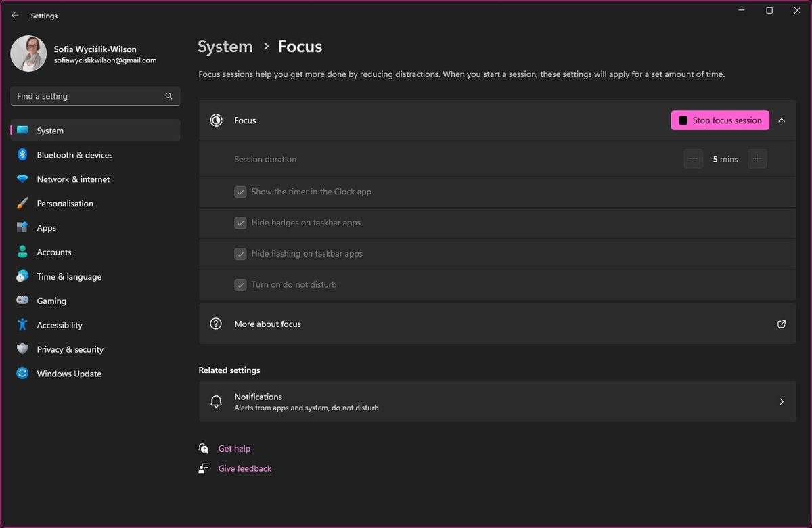Open Network & internet settings

(x=73, y=179)
